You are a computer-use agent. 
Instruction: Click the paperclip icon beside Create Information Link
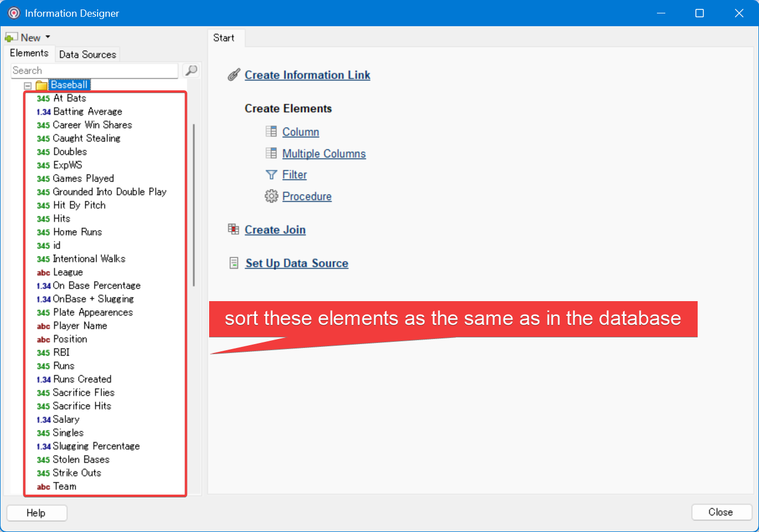coord(234,75)
